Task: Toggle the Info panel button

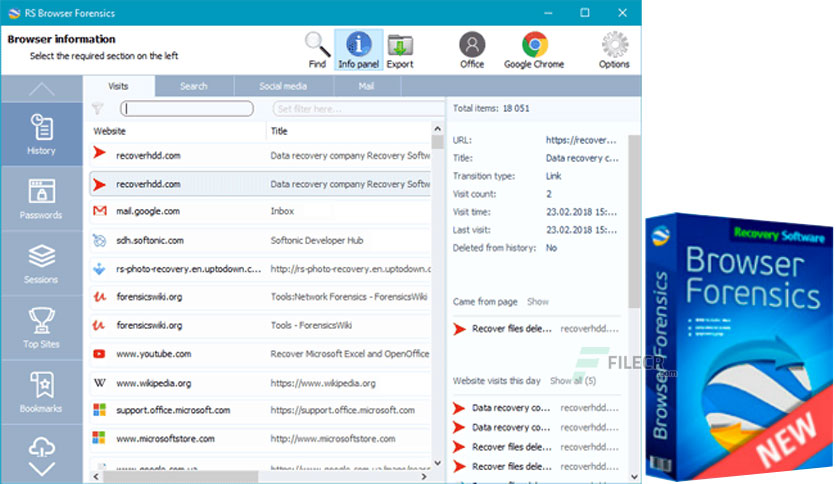Action: (x=358, y=50)
